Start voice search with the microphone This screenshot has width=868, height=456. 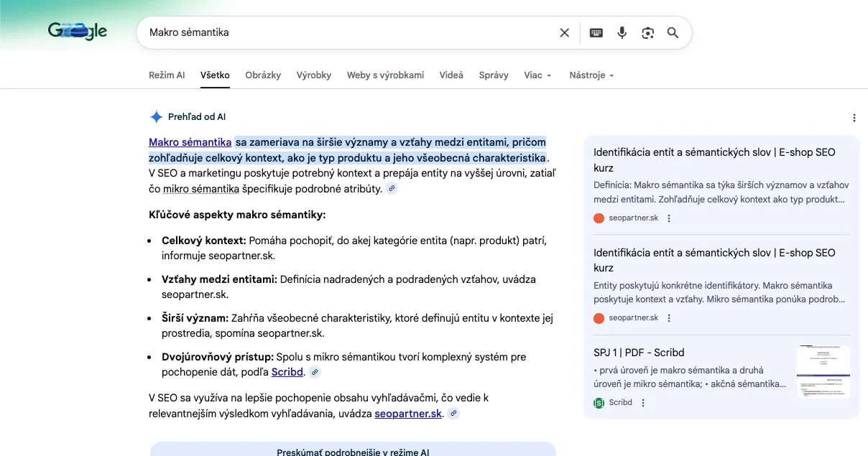pos(622,33)
